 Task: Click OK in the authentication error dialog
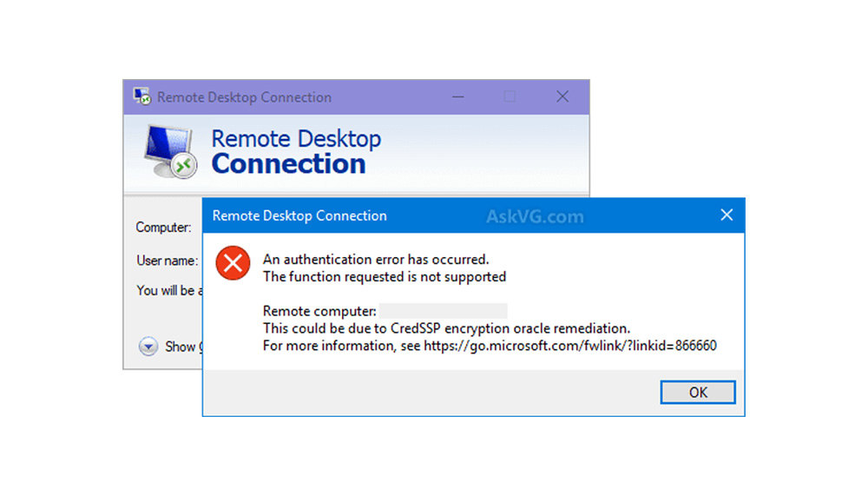[x=698, y=393]
